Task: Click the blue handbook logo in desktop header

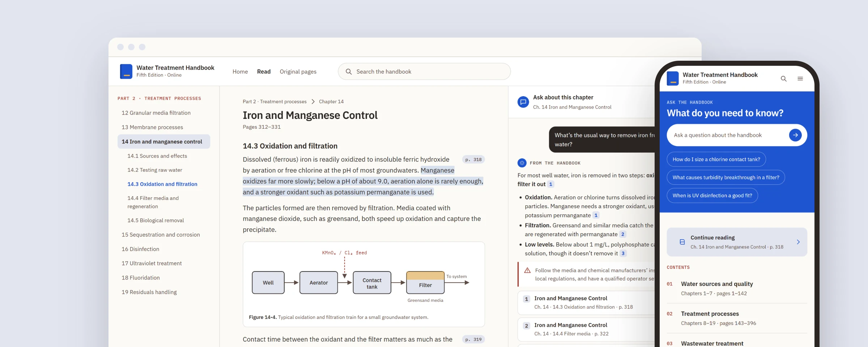Action: pos(126,71)
